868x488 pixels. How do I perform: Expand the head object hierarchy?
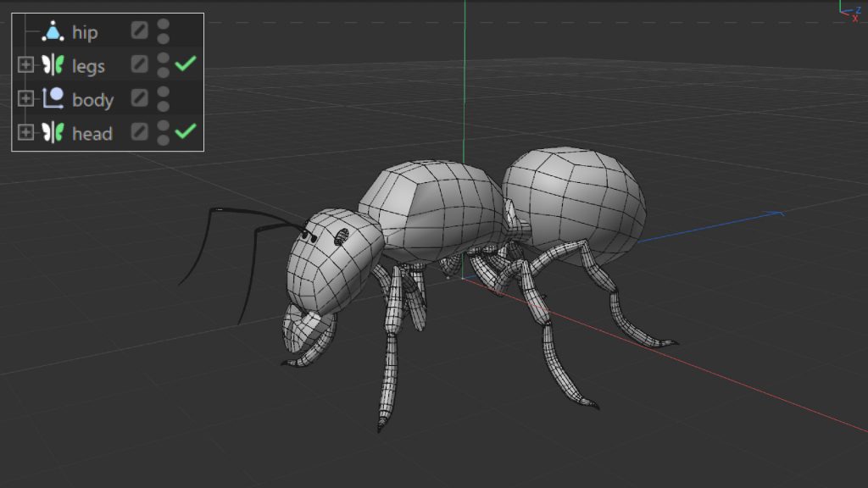tap(25, 132)
